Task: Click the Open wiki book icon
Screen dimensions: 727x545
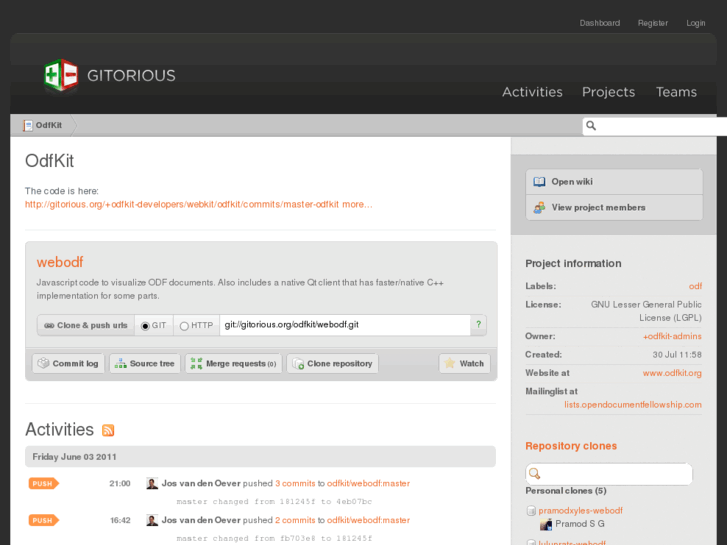Action: coord(539,182)
